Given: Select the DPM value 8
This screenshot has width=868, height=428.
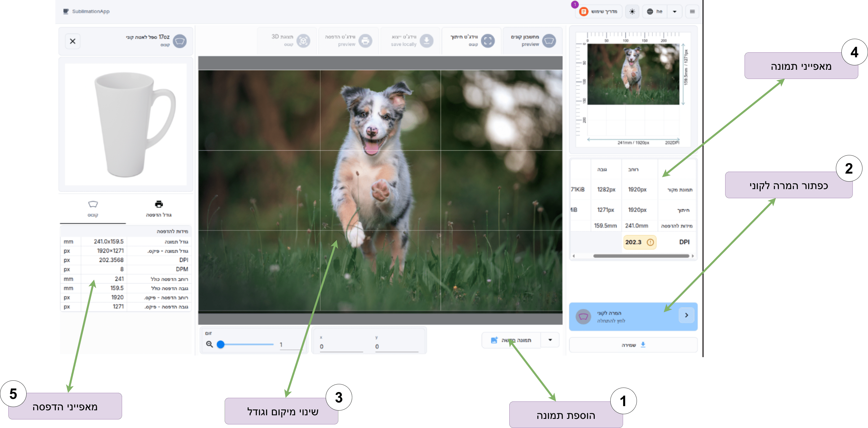Looking at the screenshot, I should click(122, 269).
